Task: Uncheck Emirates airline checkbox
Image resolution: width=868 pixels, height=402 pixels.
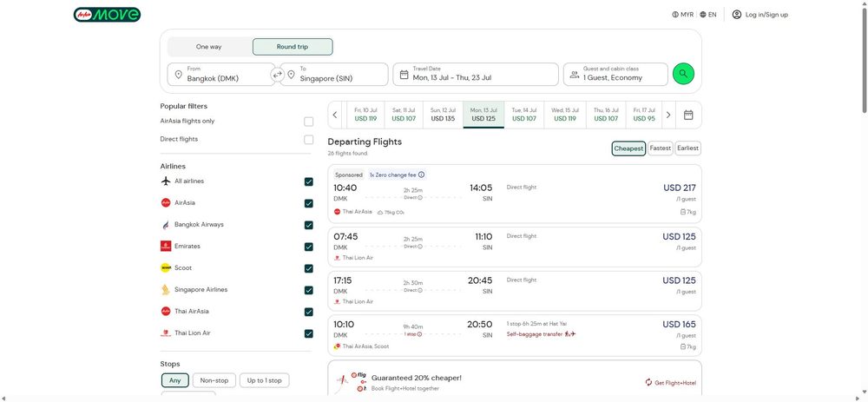Action: tap(308, 247)
